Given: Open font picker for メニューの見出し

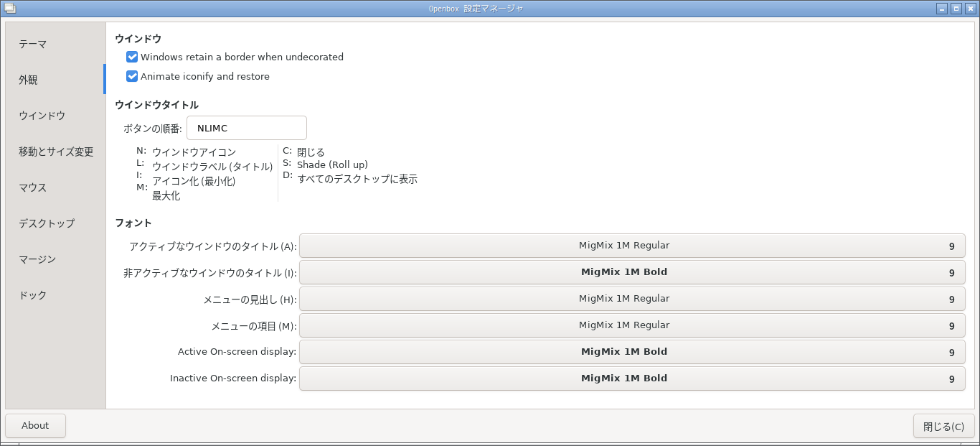Looking at the screenshot, I should click(632, 299).
